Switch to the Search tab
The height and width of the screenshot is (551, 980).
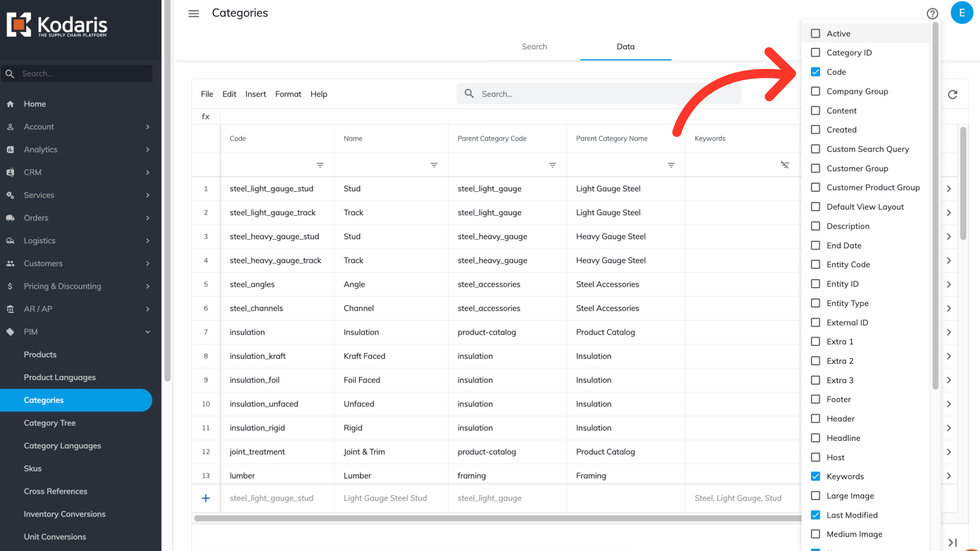coord(534,46)
